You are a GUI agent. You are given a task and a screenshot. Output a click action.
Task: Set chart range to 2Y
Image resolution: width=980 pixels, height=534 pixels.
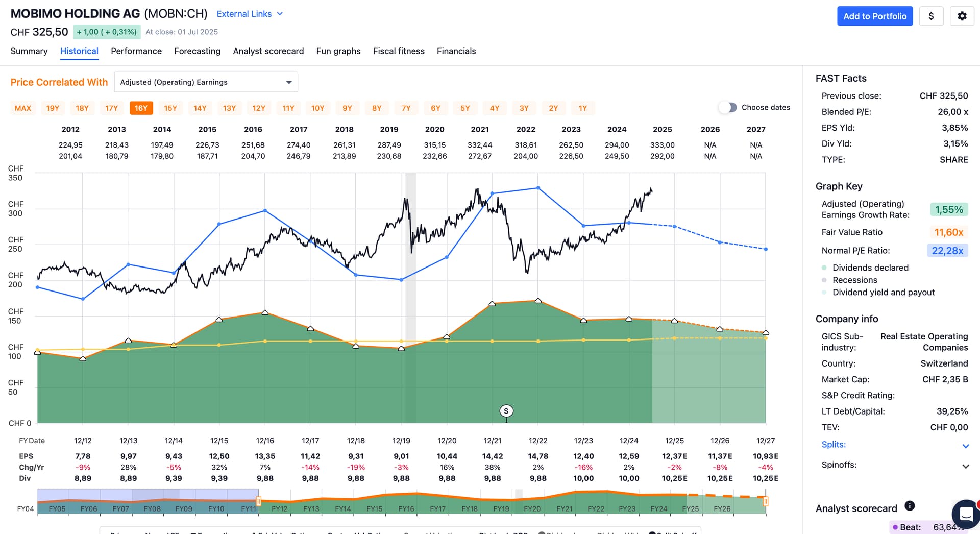(x=553, y=108)
